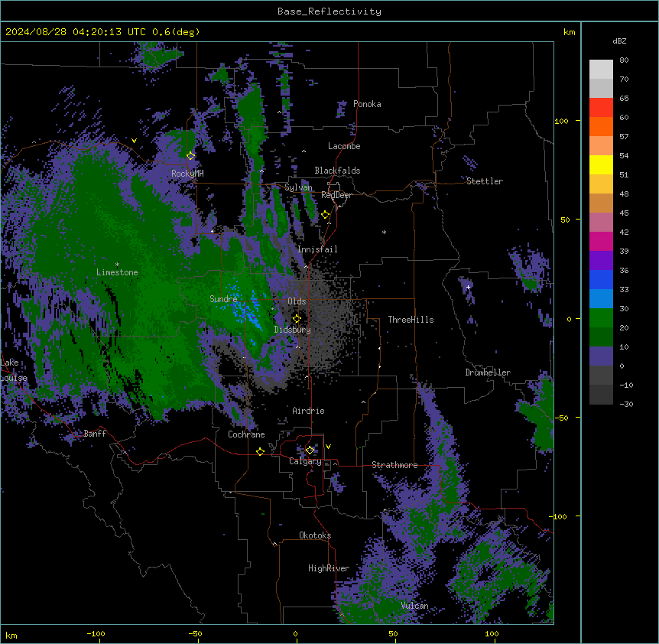Click the ThreeHills city label
The height and width of the screenshot is (644, 659).
[411, 320]
